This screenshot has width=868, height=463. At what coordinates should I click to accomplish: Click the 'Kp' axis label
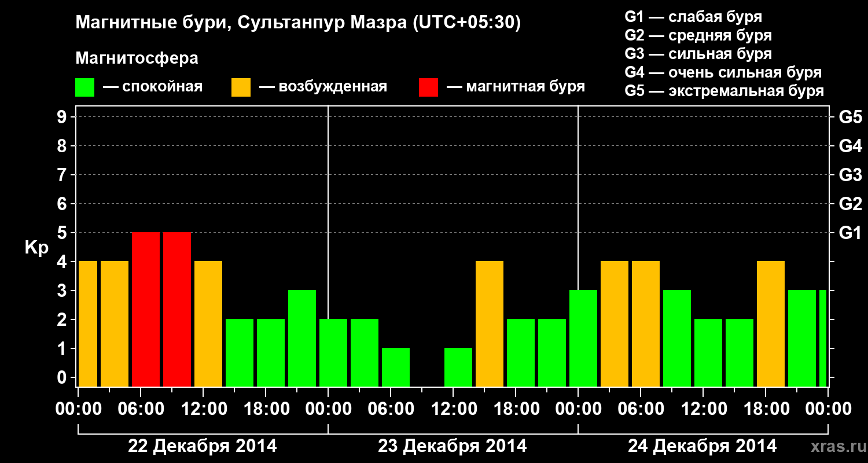coord(36,248)
